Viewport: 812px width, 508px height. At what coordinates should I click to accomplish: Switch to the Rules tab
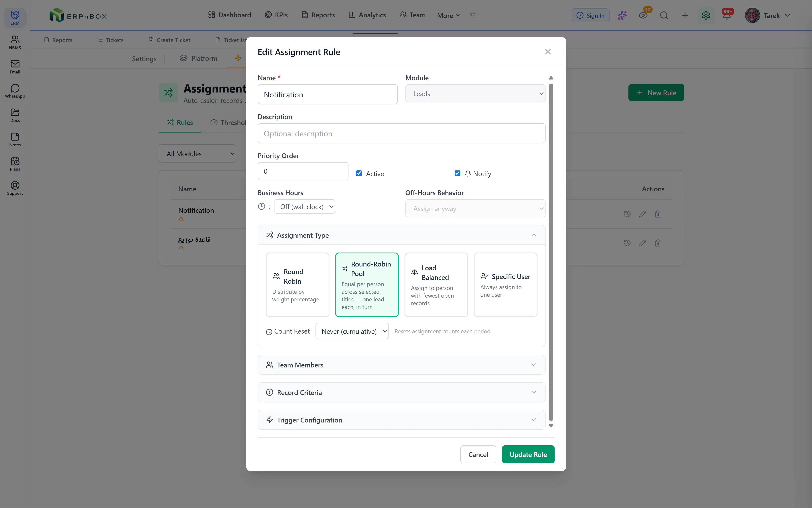tap(180, 123)
